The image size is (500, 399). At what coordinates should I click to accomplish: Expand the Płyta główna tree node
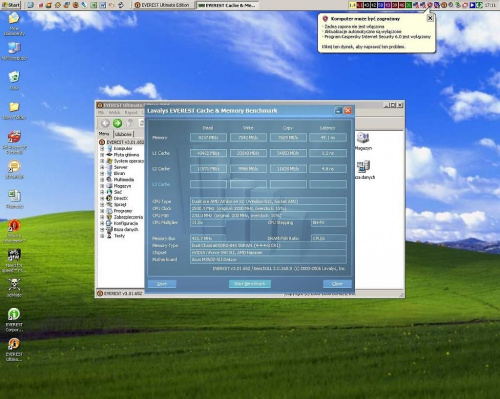[102, 155]
